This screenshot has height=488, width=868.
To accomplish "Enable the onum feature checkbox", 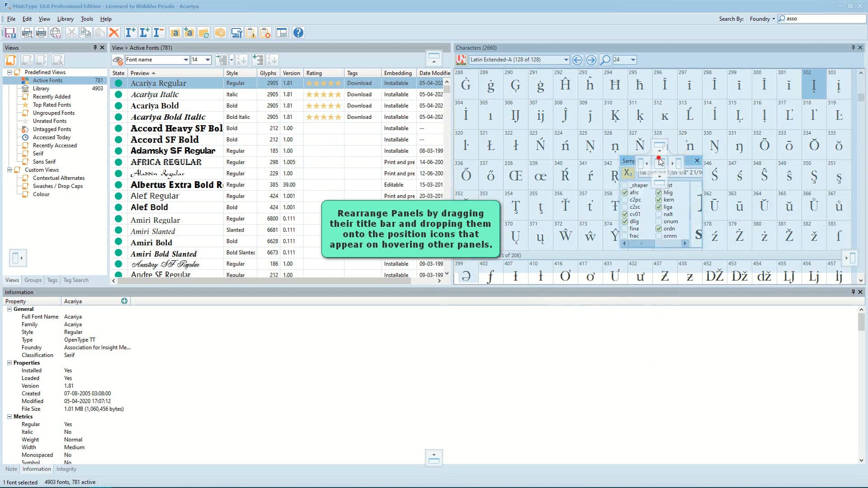I will pos(659,221).
